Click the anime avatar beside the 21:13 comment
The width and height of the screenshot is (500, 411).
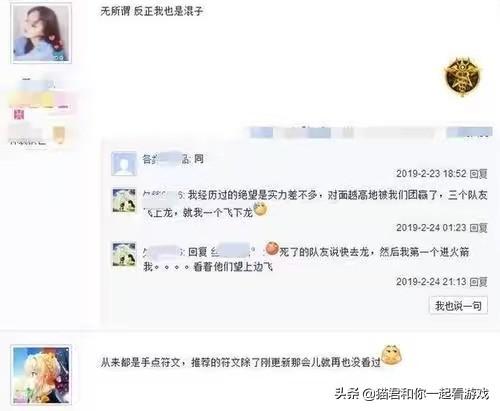[x=124, y=254]
